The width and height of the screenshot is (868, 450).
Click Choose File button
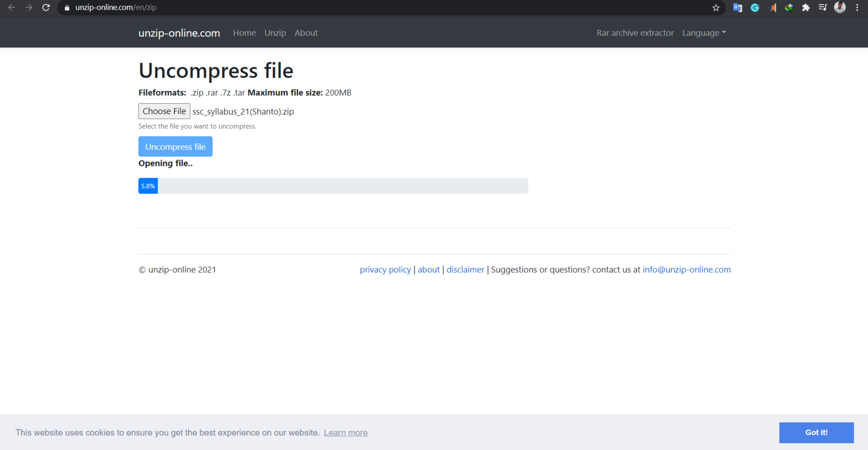pos(164,111)
